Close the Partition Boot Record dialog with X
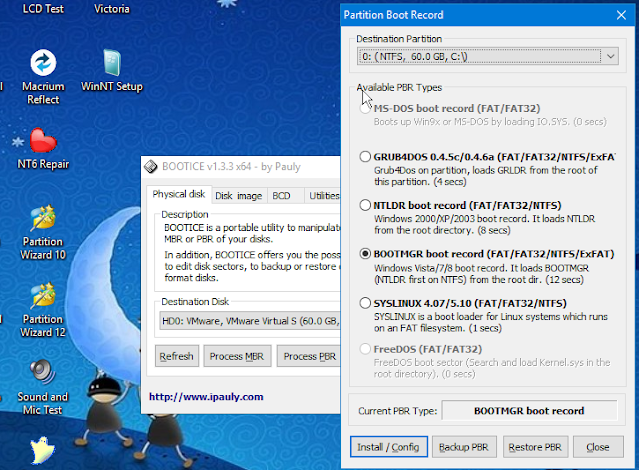The image size is (639, 470). (621, 15)
